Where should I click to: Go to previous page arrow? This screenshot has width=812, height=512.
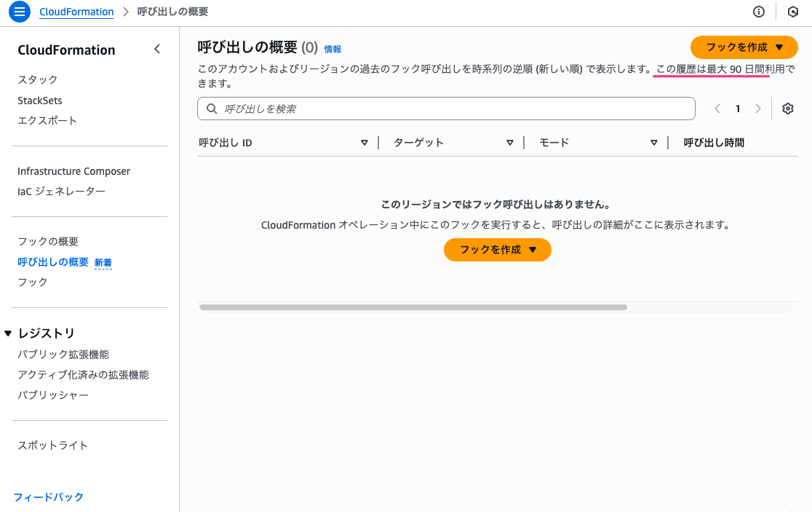tap(717, 109)
